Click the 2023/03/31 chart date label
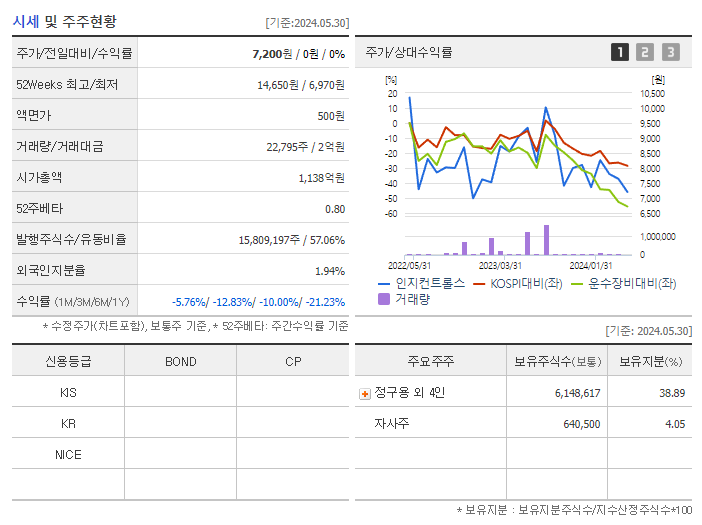The height and width of the screenshot is (525, 702). 500,265
